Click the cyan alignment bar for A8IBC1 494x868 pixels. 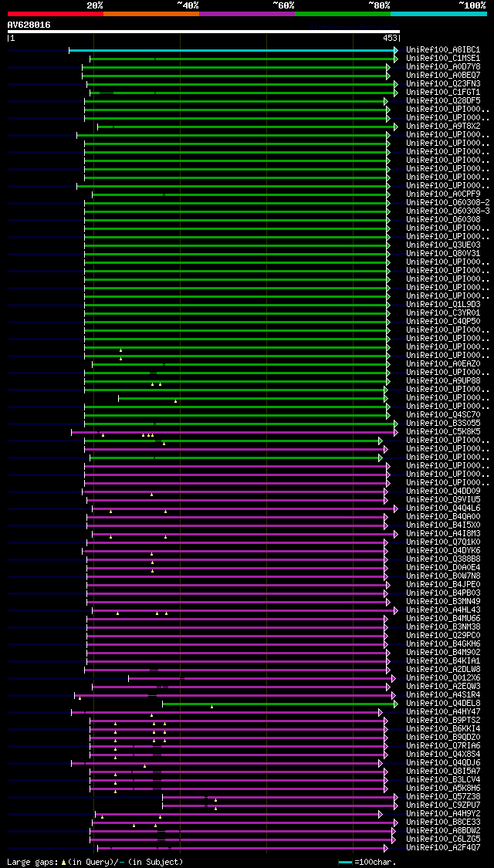tap(232, 50)
